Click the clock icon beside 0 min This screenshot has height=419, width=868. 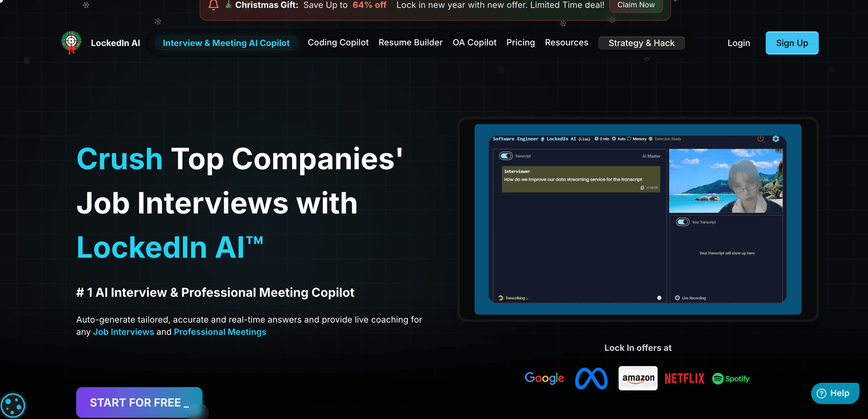[596, 139]
